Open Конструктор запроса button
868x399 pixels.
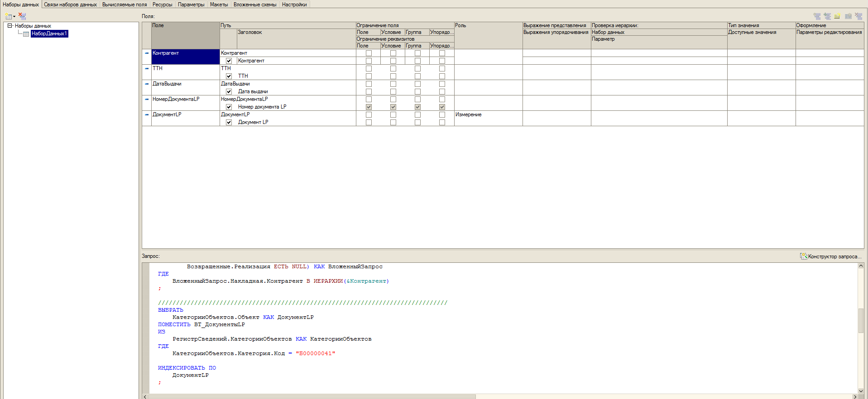pos(831,256)
